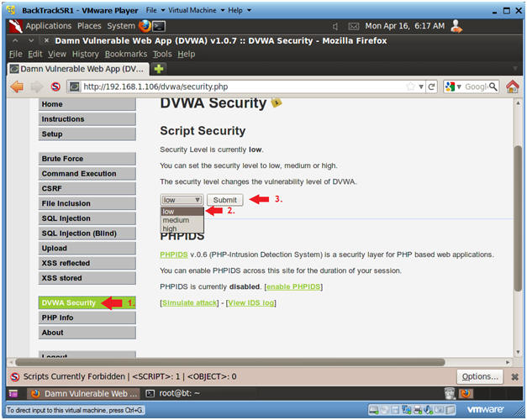
Task: Expand the VMware File menu
Action: pos(155,10)
